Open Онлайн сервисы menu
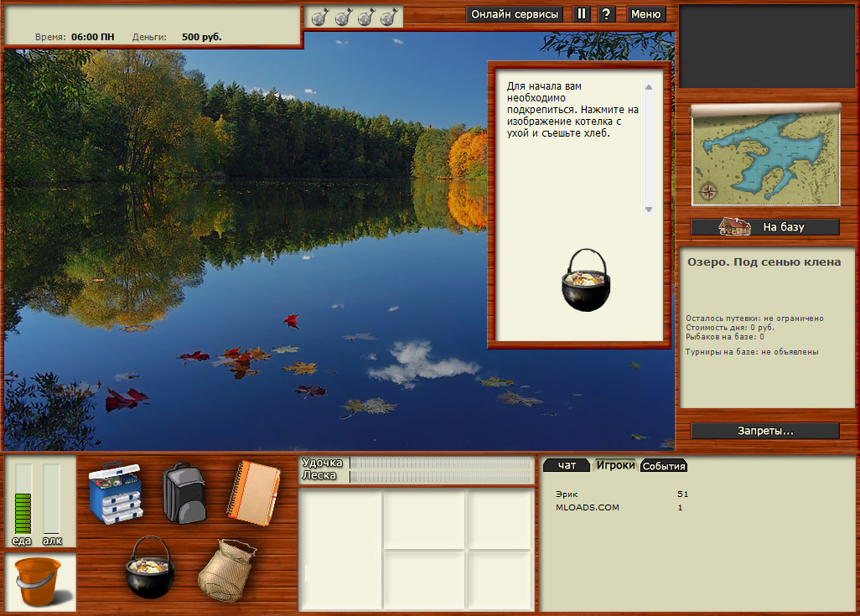The height and width of the screenshot is (616, 860). 515,14
